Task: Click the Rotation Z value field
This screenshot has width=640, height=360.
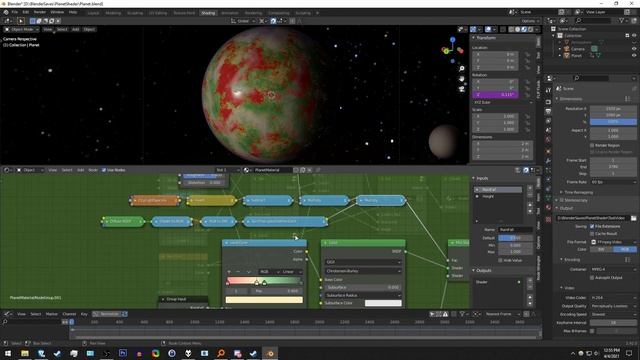Action: click(x=496, y=95)
